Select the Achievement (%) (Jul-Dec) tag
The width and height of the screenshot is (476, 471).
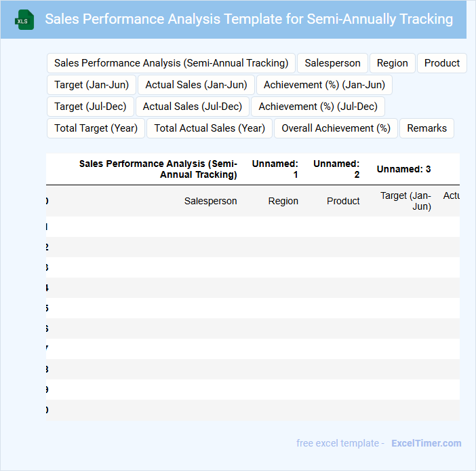[x=318, y=107]
